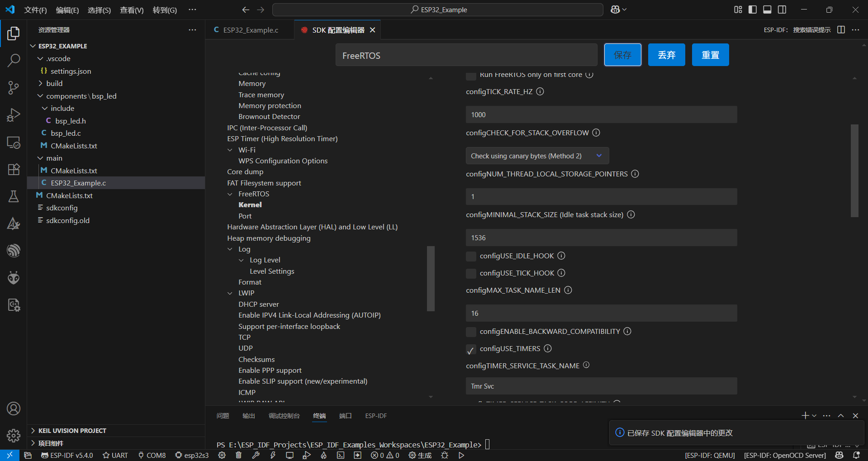This screenshot has width=868, height=461.
Task: Click the full clean trash icon in status bar
Action: pyautogui.click(x=238, y=455)
